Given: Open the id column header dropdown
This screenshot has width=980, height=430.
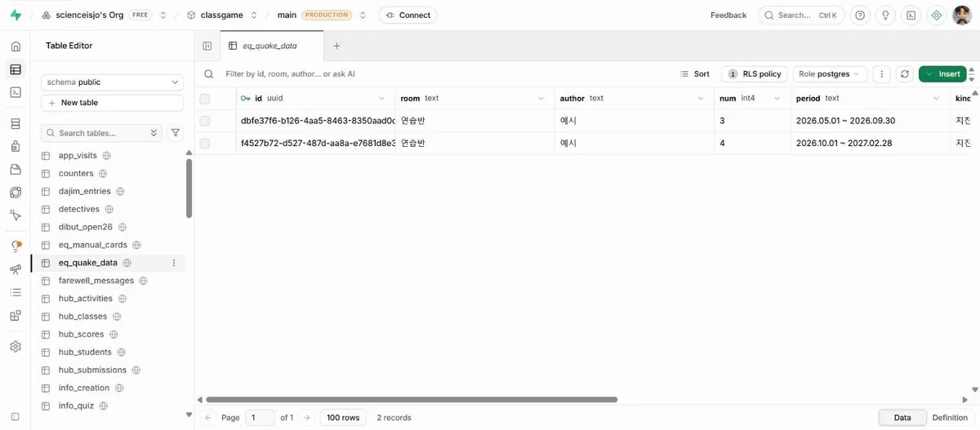Looking at the screenshot, I should point(382,99).
